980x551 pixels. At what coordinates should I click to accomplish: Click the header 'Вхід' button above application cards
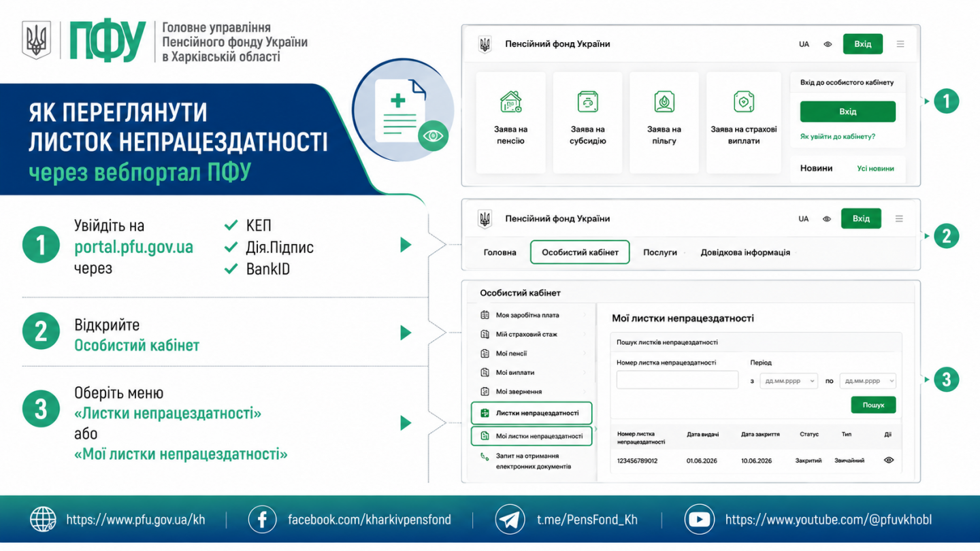(862, 44)
